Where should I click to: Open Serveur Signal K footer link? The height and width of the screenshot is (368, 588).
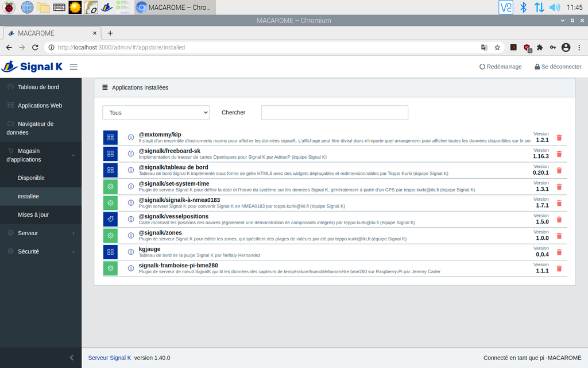click(110, 358)
